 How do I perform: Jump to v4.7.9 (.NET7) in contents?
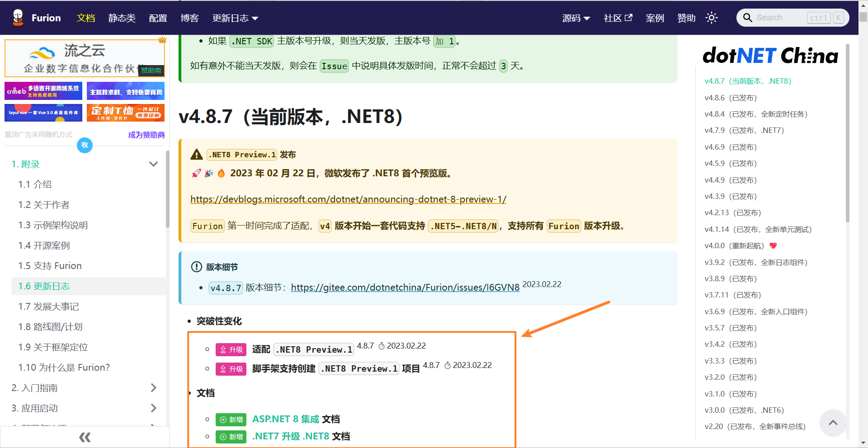pyautogui.click(x=744, y=131)
